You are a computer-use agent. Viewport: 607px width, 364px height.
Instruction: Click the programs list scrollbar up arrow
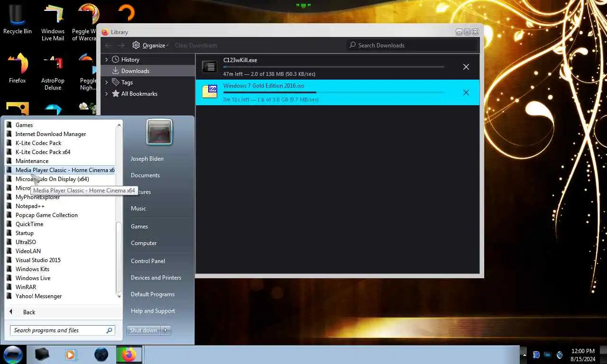coord(119,125)
